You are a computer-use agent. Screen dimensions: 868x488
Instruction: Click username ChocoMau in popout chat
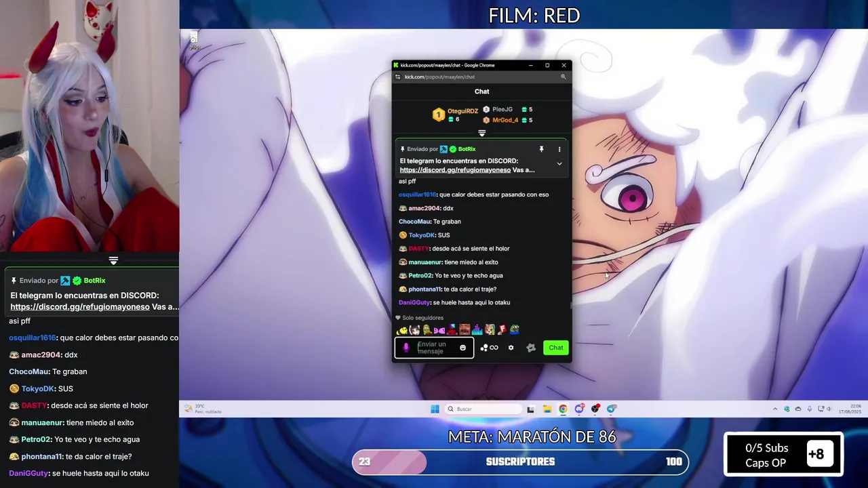pos(415,222)
